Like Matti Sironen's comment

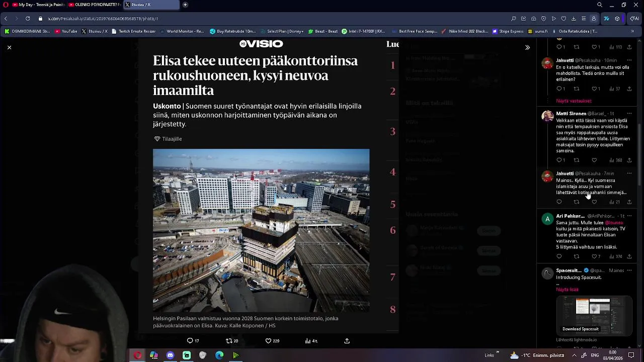(x=594, y=160)
